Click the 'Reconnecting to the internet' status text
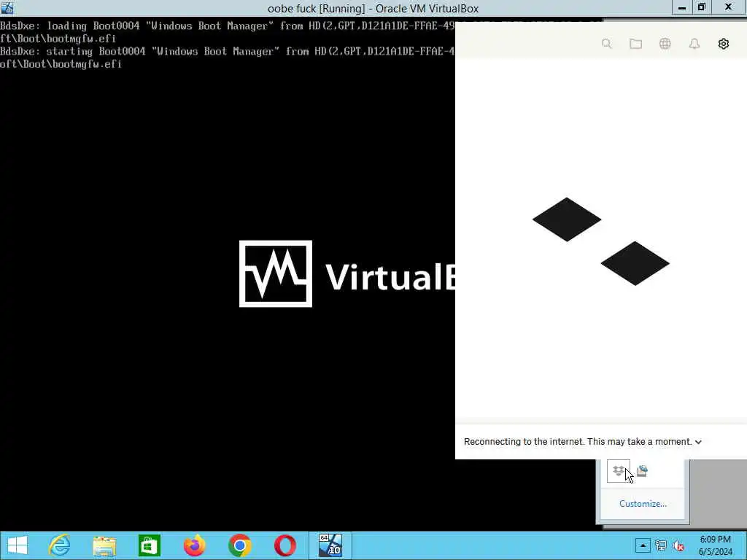This screenshot has width=747, height=560. [578, 442]
